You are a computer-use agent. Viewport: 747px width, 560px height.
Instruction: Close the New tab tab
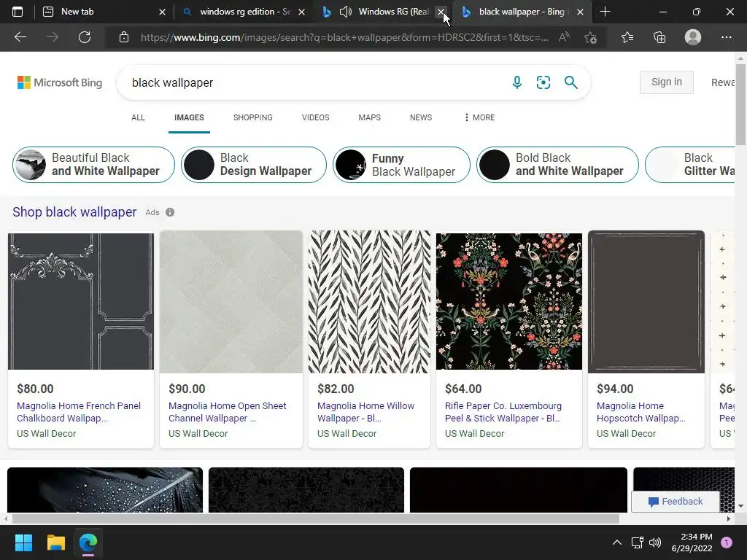[162, 12]
